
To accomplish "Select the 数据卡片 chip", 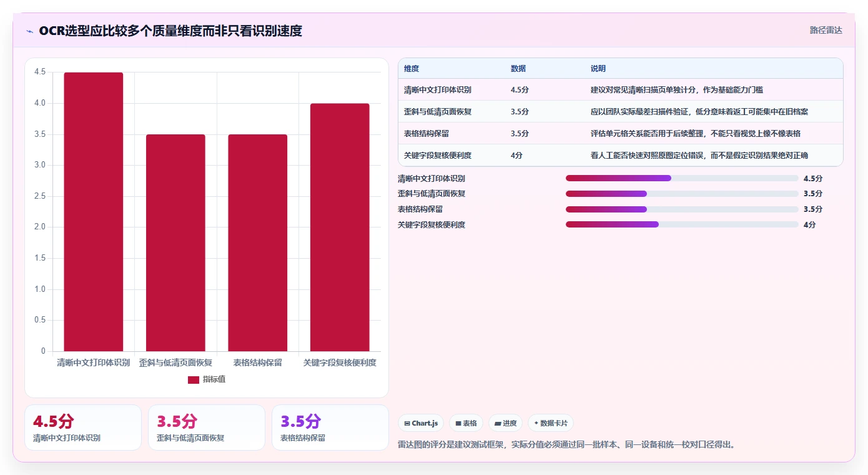I will [x=550, y=423].
